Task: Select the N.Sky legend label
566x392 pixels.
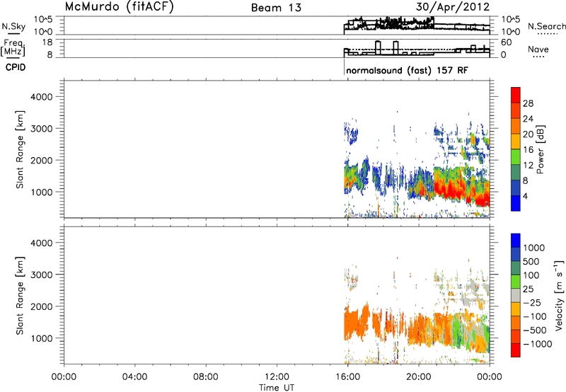Action: click(13, 26)
